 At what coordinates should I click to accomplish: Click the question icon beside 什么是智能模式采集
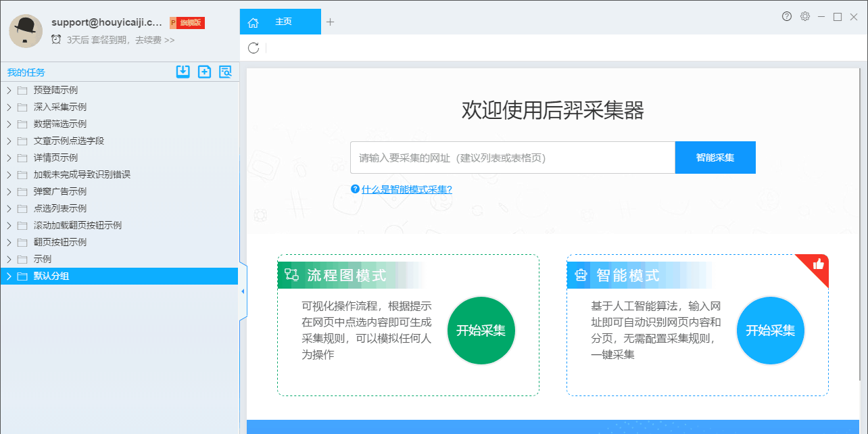point(355,189)
